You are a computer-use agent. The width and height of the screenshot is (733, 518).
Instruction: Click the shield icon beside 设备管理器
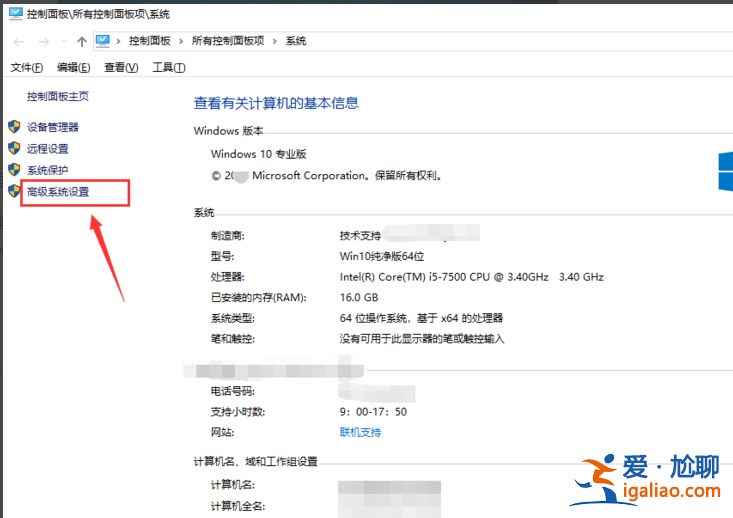pos(14,127)
